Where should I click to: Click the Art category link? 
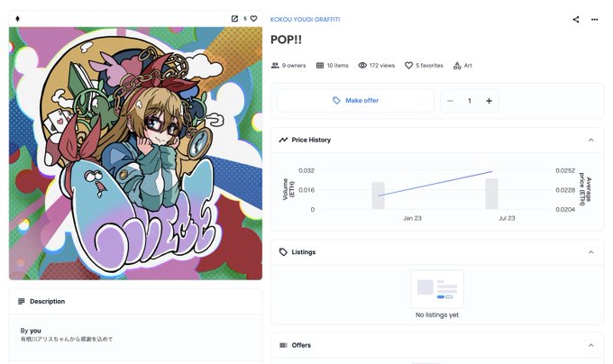pos(462,65)
